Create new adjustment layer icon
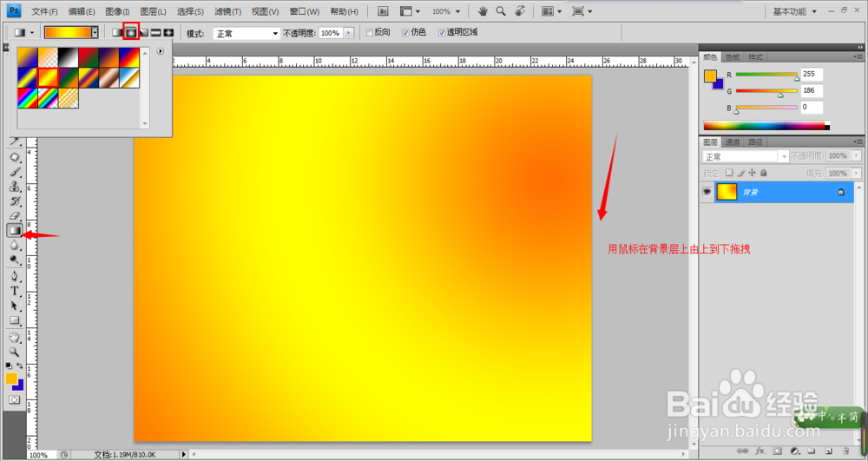Viewport: 868px width, 461px height. pyautogui.click(x=795, y=451)
